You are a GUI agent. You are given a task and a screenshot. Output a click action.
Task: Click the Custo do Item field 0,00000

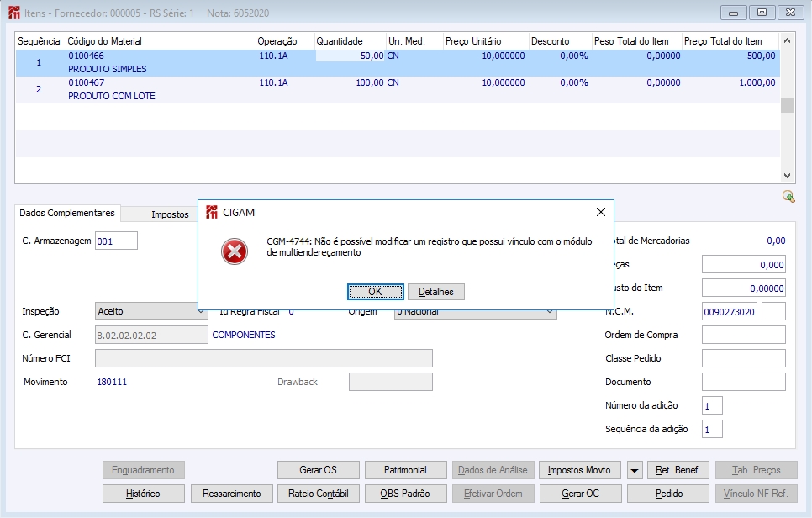pyautogui.click(x=744, y=288)
